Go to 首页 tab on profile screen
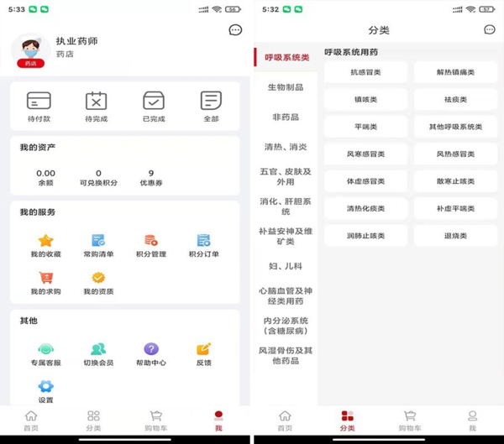 (31, 420)
